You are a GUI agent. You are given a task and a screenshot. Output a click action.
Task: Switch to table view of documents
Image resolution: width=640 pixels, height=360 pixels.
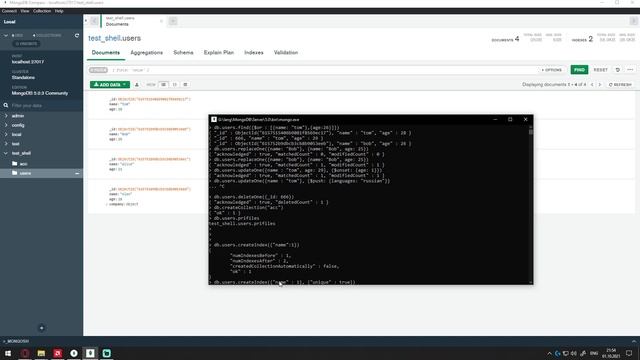click(185, 84)
